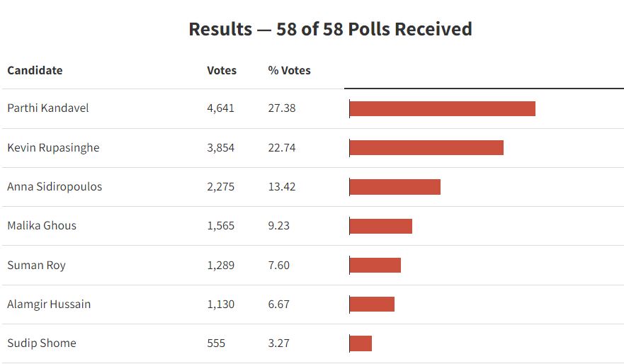Click the 4,641 vote count
The width and height of the screenshot is (624, 364).
coord(220,108)
